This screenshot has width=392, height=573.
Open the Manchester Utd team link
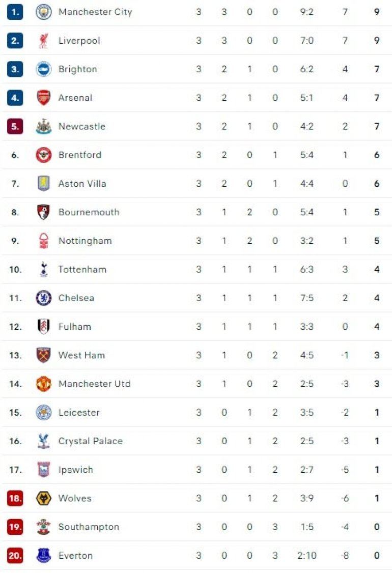click(94, 384)
